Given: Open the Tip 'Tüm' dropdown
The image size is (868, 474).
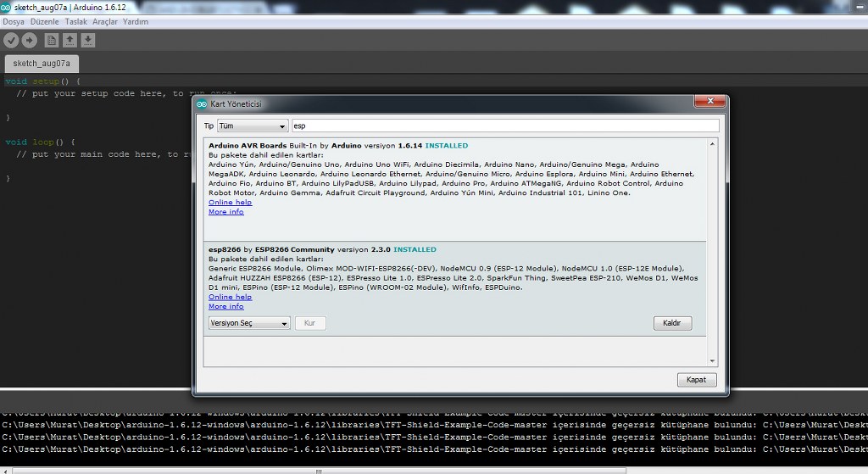Looking at the screenshot, I should pos(253,125).
